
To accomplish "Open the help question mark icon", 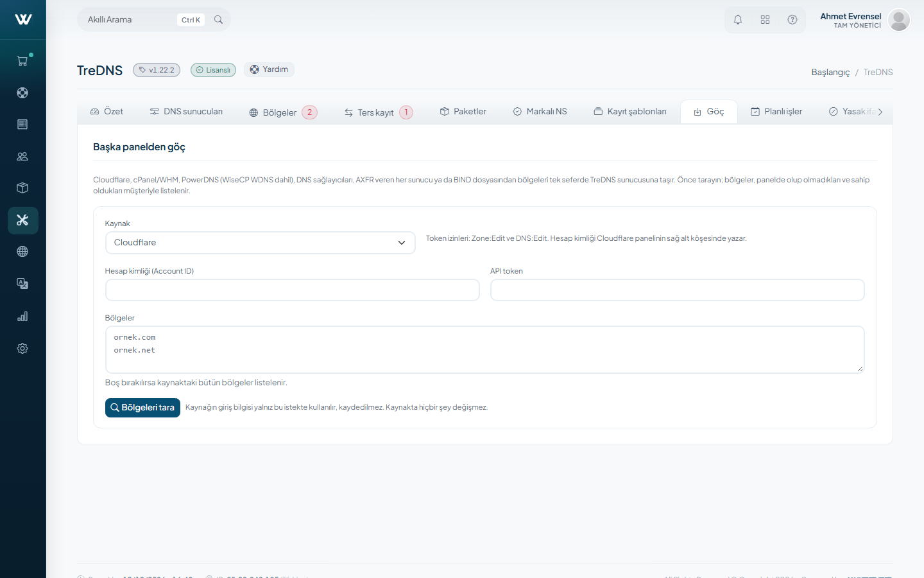I will 792,20.
